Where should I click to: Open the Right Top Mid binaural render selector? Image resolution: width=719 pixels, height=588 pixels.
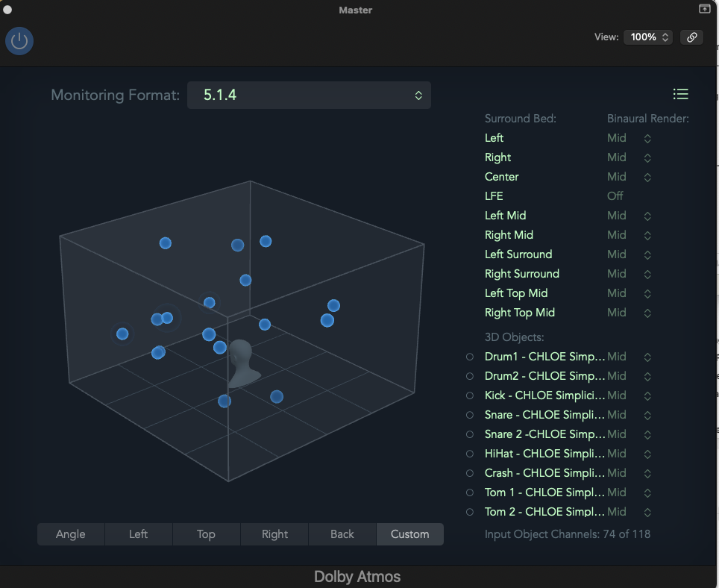(647, 313)
